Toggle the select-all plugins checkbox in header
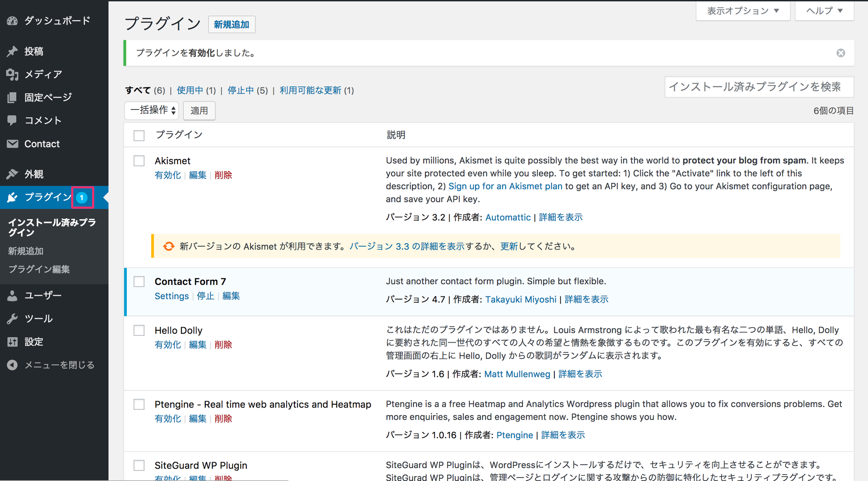Viewport: 868px width, 481px height. click(139, 136)
